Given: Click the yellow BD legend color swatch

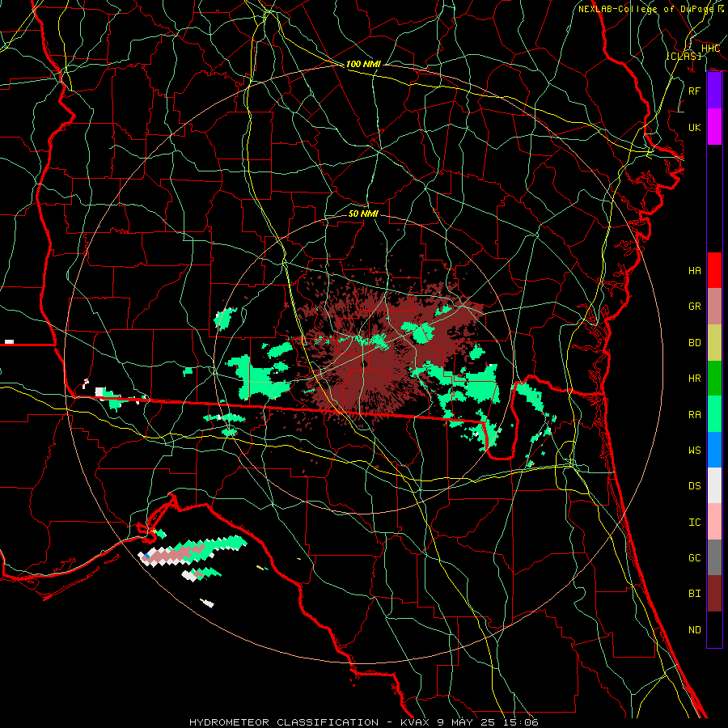Looking at the screenshot, I should pyautogui.click(x=714, y=342).
